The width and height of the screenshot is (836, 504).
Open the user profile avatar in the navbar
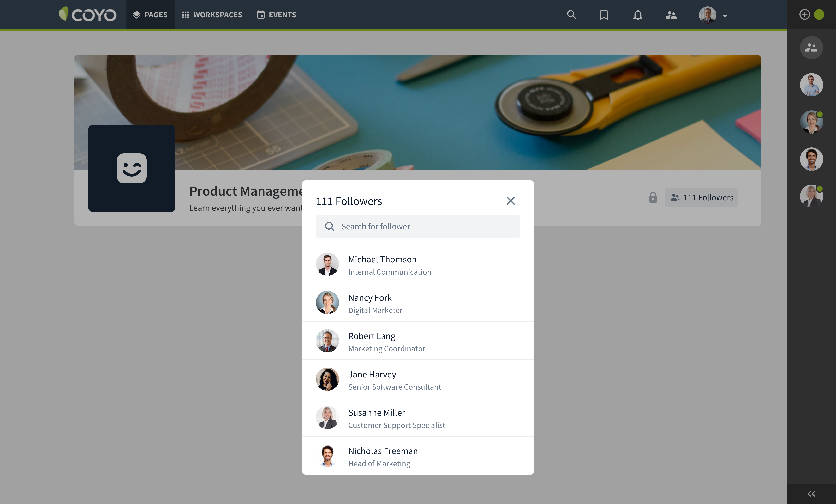pos(708,15)
